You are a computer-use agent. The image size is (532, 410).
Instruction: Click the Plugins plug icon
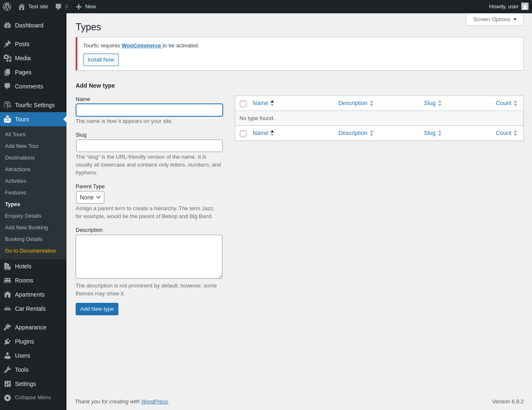coord(7,341)
